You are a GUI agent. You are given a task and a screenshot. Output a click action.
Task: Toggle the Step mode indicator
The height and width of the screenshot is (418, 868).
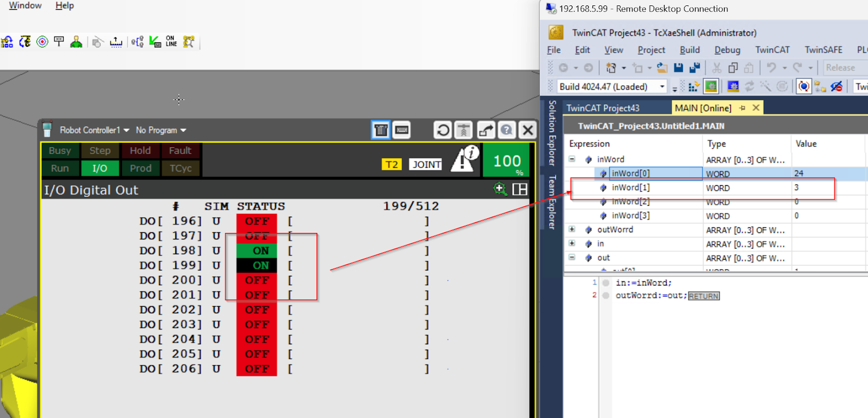click(100, 150)
